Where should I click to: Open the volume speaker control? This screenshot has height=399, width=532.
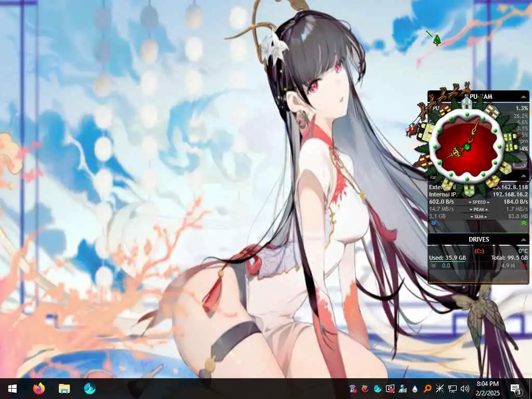click(x=465, y=389)
